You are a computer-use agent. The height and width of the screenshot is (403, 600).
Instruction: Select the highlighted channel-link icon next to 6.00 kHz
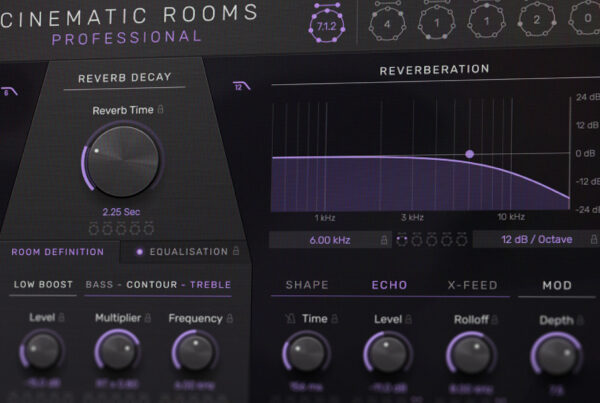click(x=401, y=239)
